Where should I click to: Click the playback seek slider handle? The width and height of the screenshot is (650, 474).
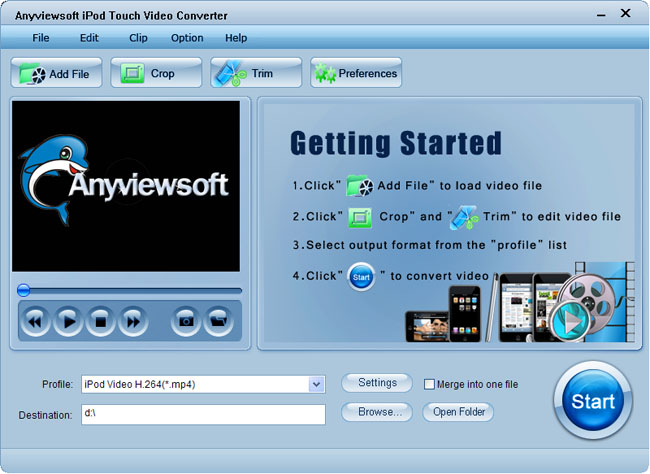coord(24,290)
